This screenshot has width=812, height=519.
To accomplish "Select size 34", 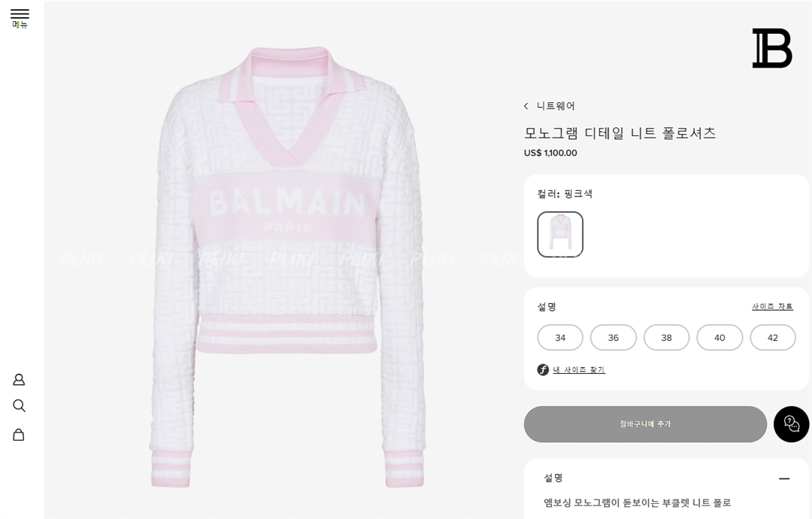I will [560, 338].
